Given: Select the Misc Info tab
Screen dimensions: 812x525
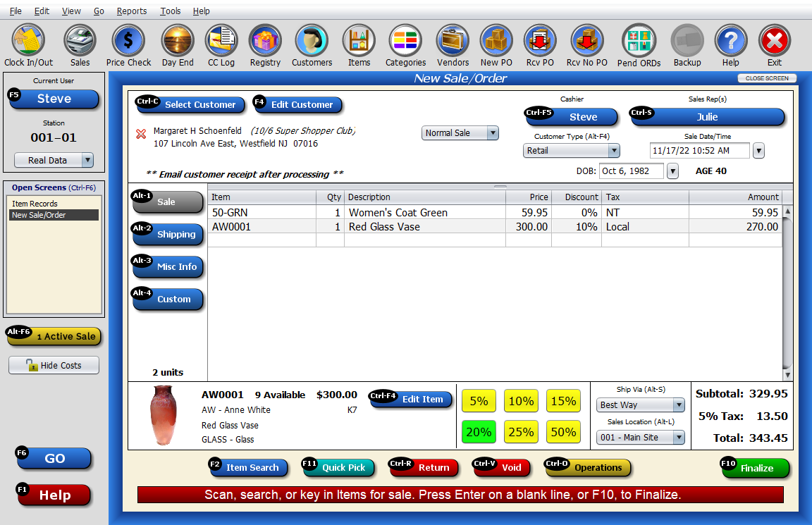Looking at the screenshot, I should (x=171, y=267).
